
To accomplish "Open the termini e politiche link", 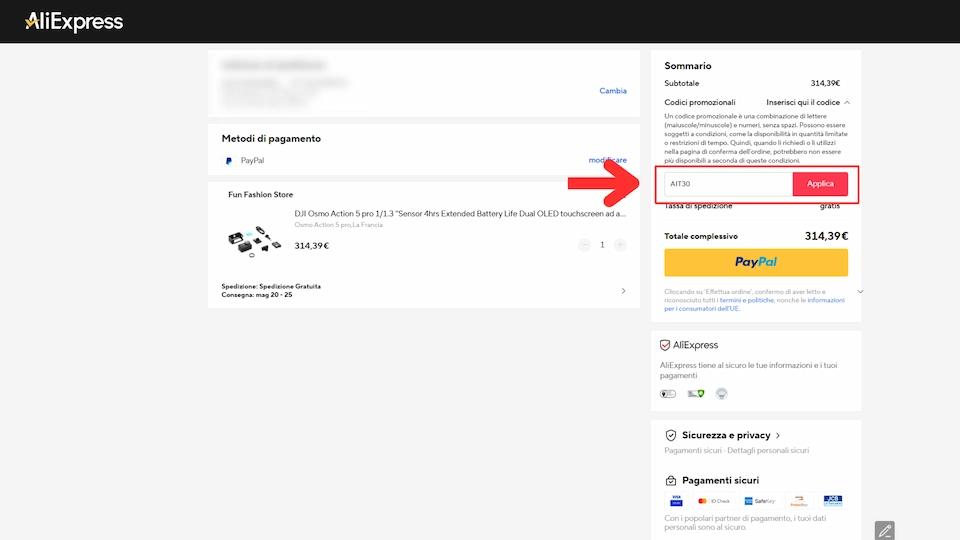I will point(746,300).
